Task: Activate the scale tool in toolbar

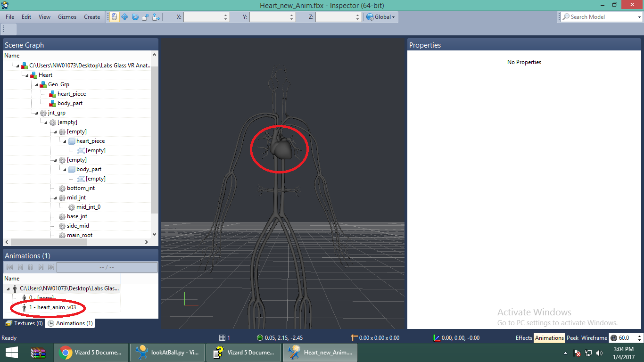Action: 145,17
